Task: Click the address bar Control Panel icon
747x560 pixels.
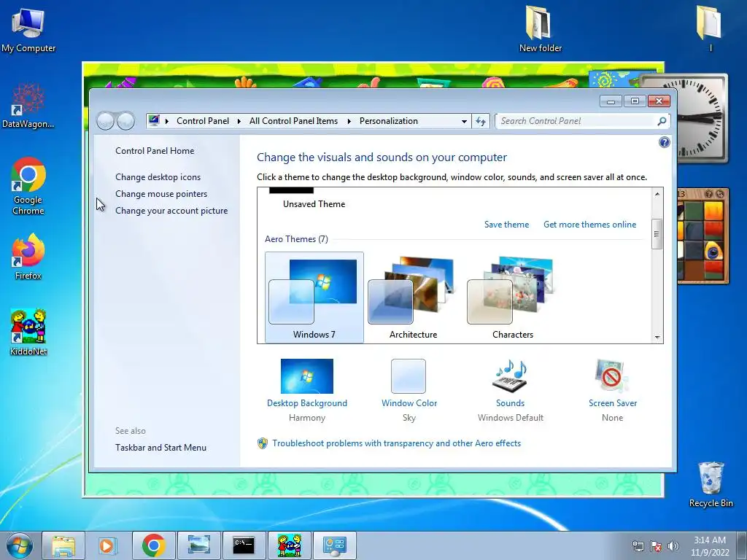Action: coord(154,120)
